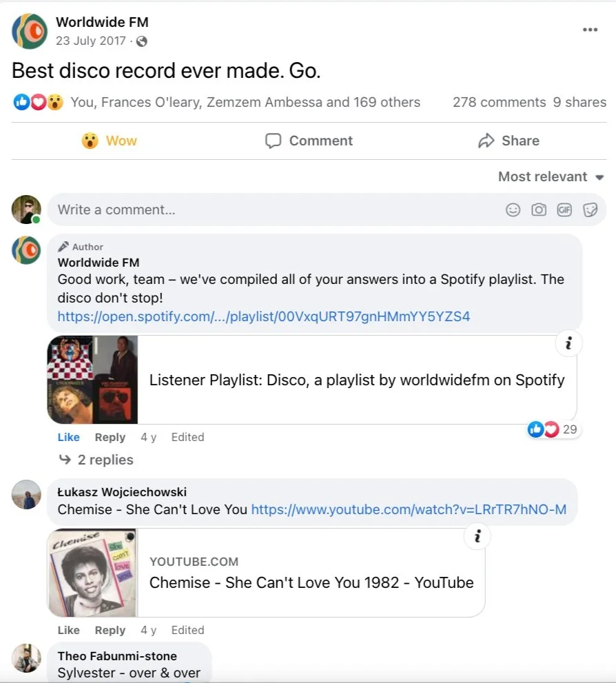Viewport: 616px width, 683px height.
Task: Like the Worldwide FM playlist comment
Action: pos(68,437)
